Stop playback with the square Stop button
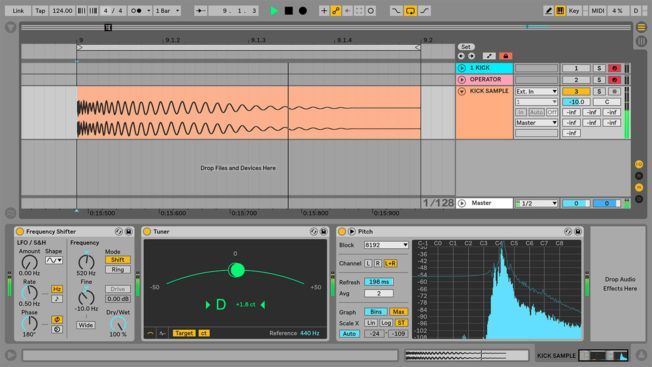 pyautogui.click(x=289, y=11)
